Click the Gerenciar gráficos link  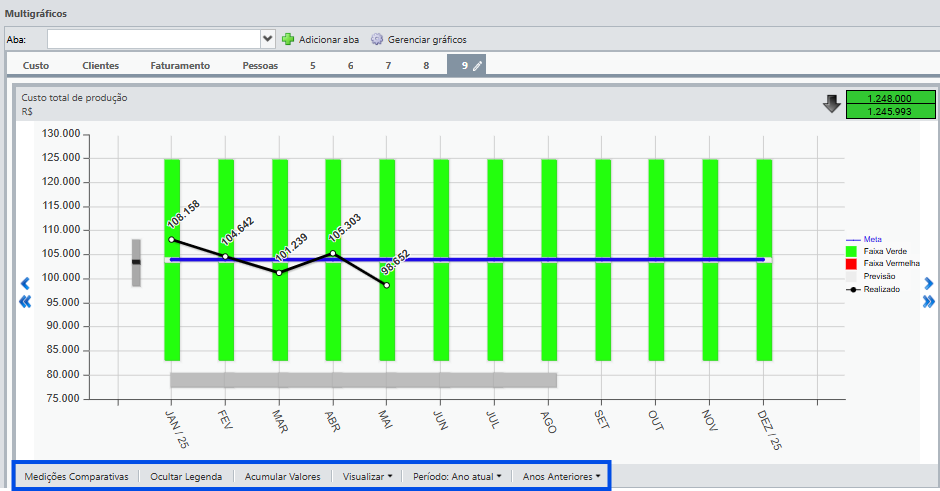427,40
